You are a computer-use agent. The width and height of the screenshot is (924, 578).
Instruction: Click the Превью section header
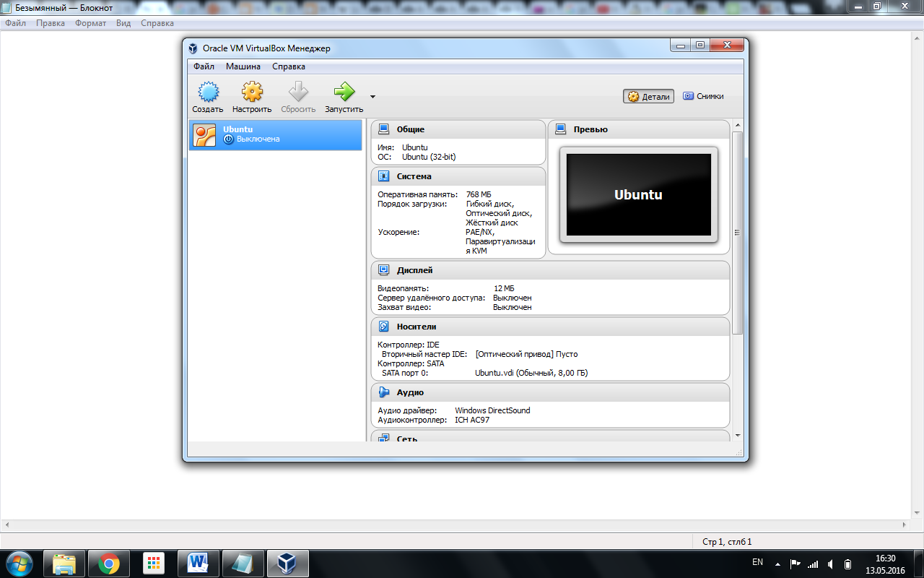pyautogui.click(x=590, y=129)
